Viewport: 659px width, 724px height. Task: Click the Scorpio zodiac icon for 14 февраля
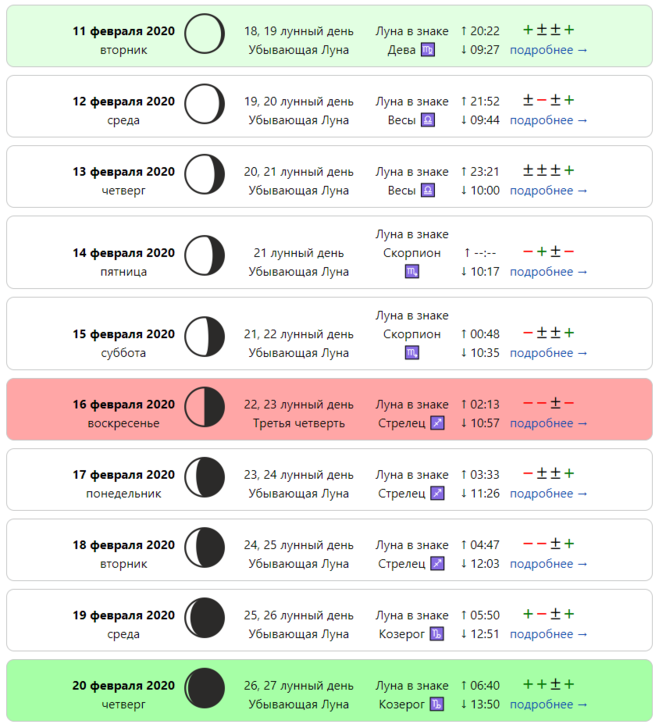click(412, 272)
